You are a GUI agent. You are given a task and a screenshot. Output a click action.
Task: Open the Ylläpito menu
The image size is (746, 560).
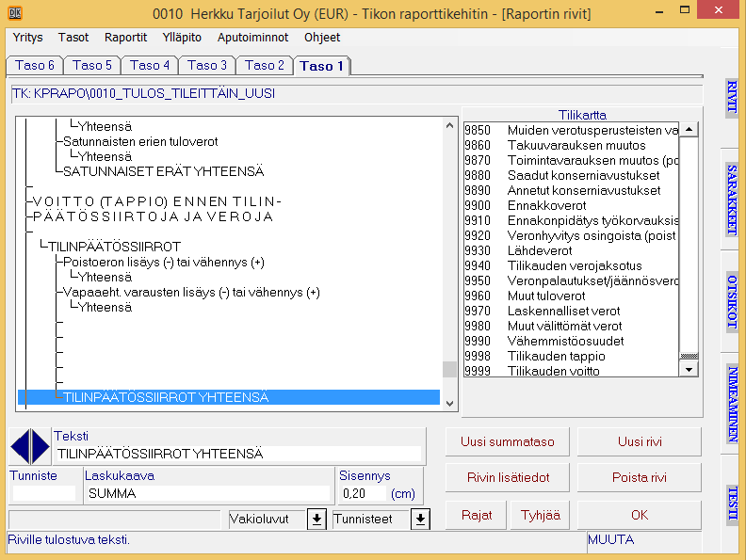click(x=182, y=37)
